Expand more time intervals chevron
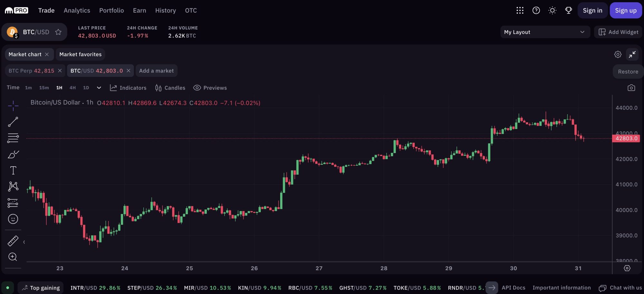Image resolution: width=644 pixels, height=294 pixels. click(x=99, y=88)
